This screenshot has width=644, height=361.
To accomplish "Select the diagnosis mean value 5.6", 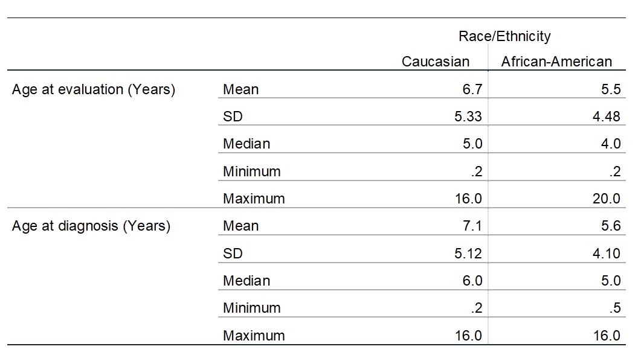I will [611, 226].
